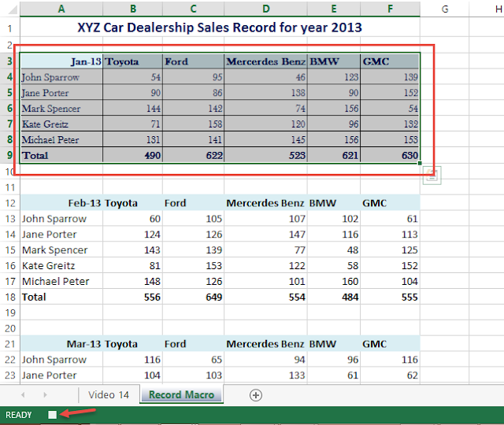Click the Toyota header in row 3

point(133,61)
